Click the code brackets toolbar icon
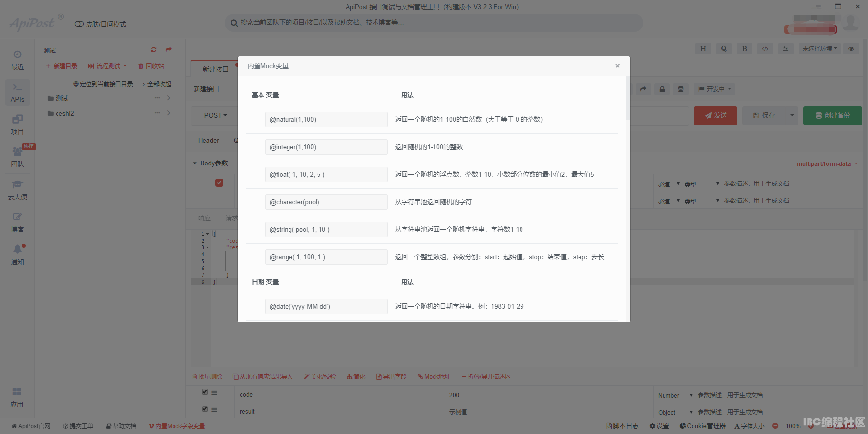Screen dimensions: 868x434 pyautogui.click(x=765, y=49)
